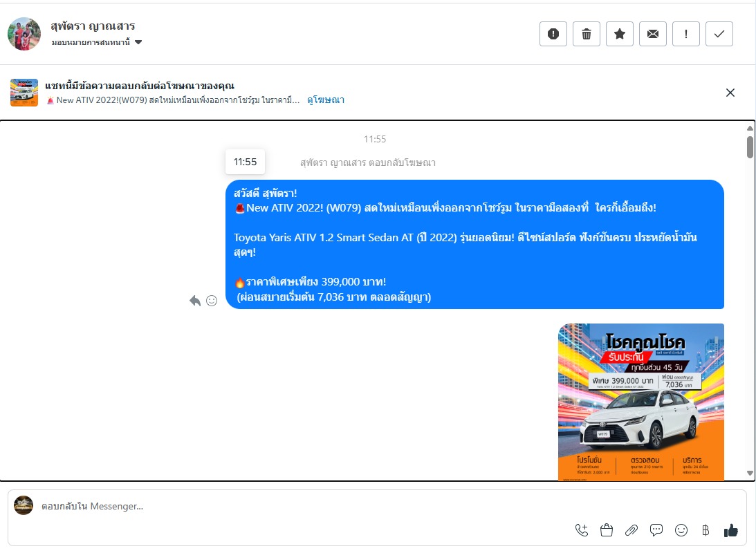Click text แชทนี้มีข้อความตอบกลับต่อโฆษณาของคุณ
Image resolution: width=756 pixels, height=553 pixels.
pos(140,86)
